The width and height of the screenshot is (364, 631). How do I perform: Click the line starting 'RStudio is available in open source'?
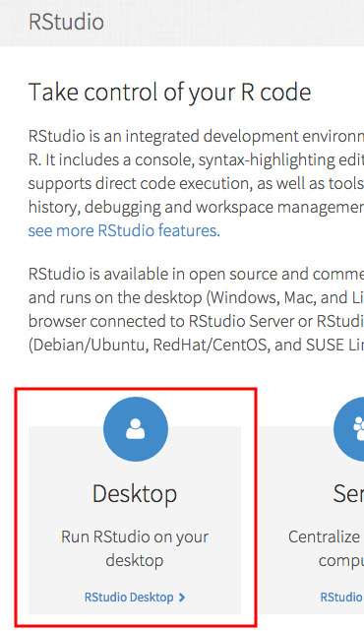point(196,274)
